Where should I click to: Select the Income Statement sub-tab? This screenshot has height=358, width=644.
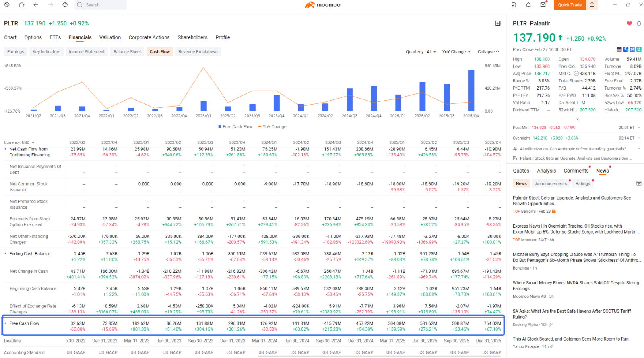[87, 52]
